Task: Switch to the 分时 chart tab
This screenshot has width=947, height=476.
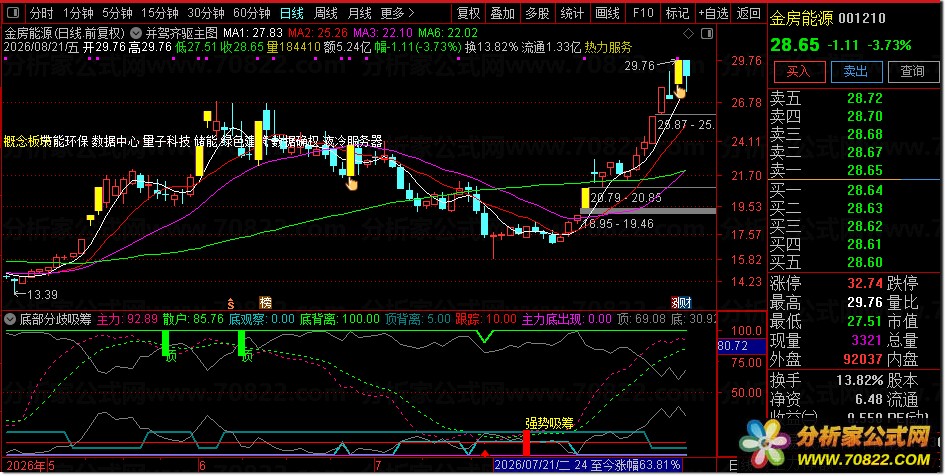Action: pos(41,13)
